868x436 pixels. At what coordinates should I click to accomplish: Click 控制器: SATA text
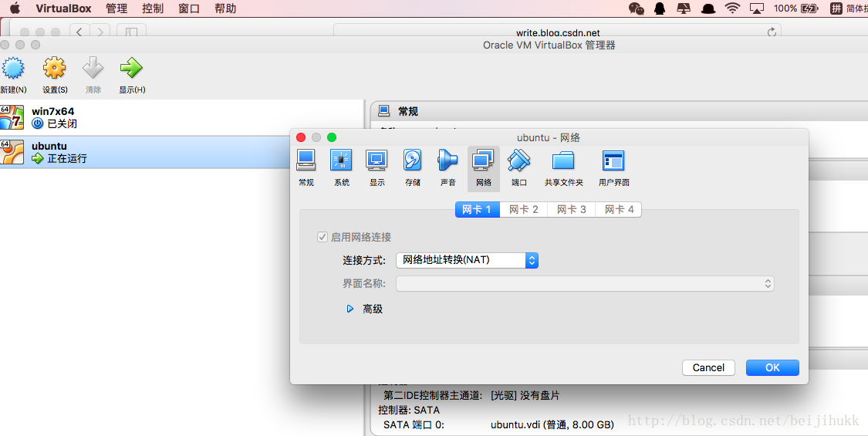[408, 410]
